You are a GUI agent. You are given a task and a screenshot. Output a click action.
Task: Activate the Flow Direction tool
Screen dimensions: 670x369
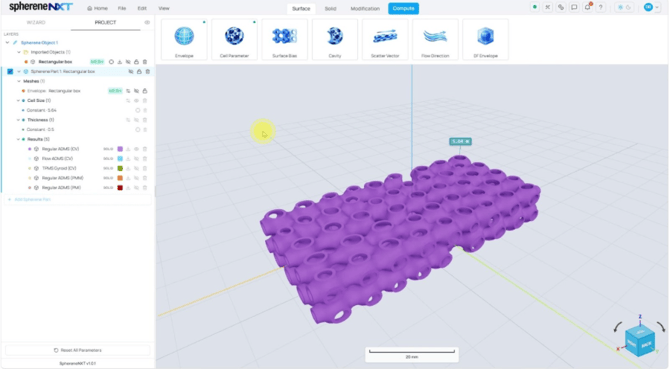click(x=435, y=39)
